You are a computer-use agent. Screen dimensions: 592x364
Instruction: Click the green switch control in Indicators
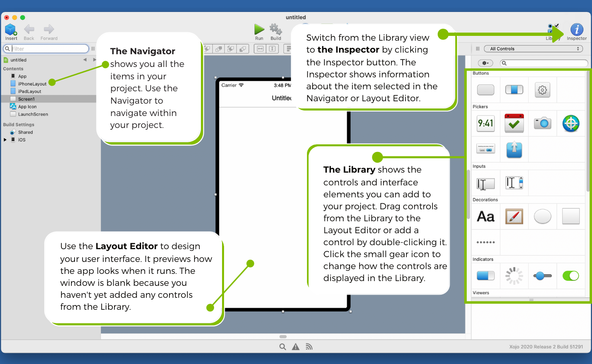click(570, 275)
